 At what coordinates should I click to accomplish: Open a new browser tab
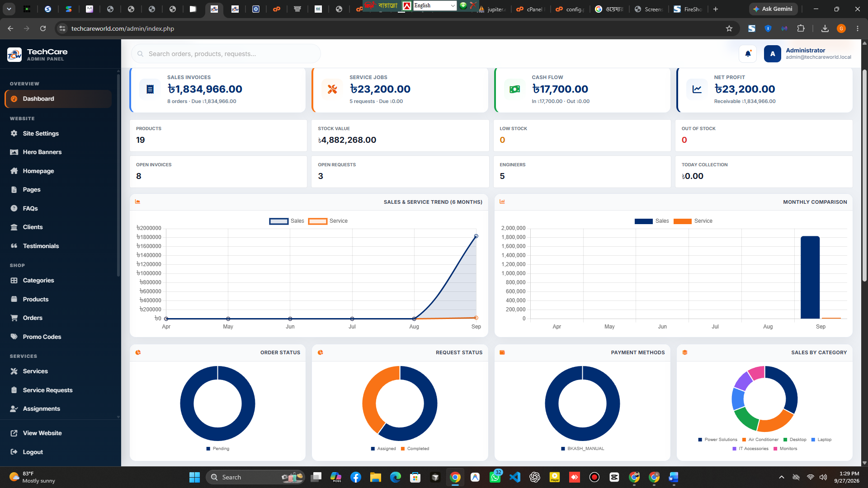pyautogui.click(x=716, y=9)
